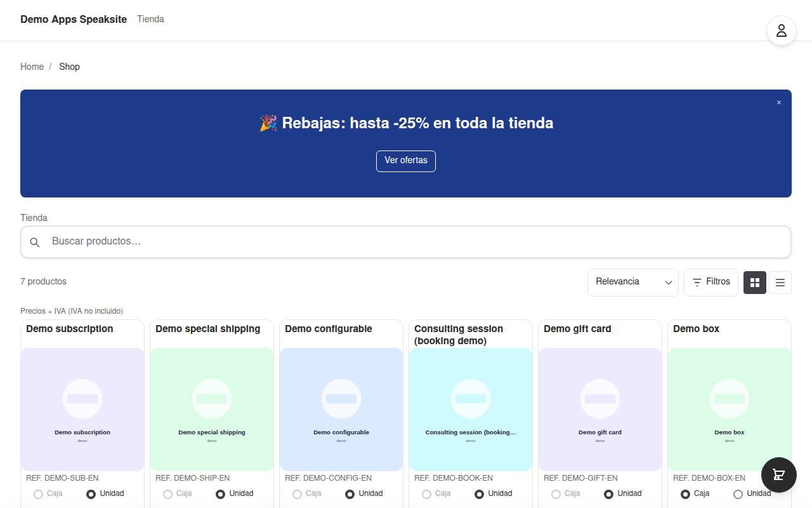Click the 7 productos count text
Screen dimensions: 812x508
click(43, 281)
